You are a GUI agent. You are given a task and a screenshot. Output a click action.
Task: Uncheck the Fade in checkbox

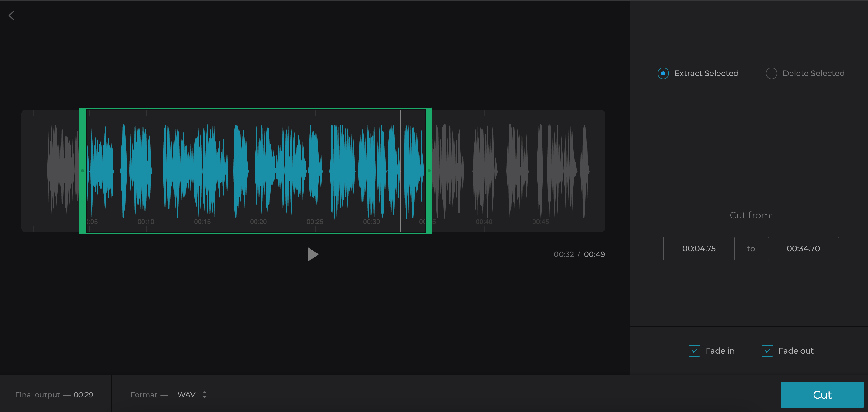click(x=694, y=351)
